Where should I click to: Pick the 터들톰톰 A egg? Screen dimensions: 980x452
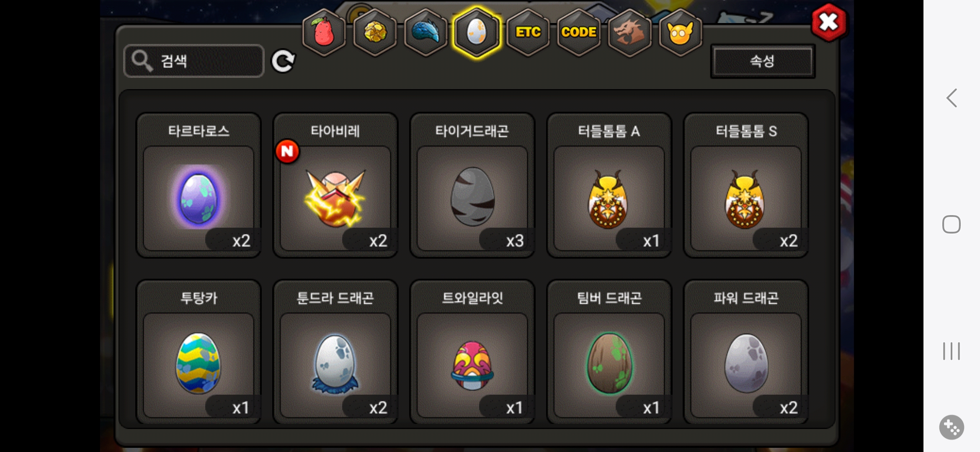click(x=609, y=185)
